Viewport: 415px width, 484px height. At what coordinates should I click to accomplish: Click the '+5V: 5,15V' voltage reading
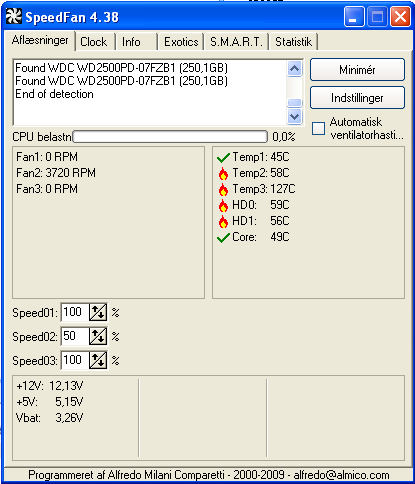click(x=49, y=402)
